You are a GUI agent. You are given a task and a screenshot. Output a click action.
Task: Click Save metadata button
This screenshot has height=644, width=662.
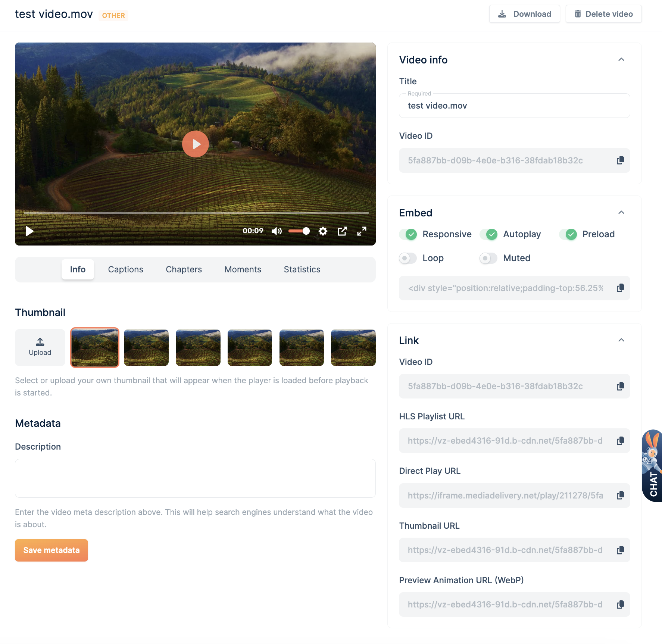click(51, 550)
